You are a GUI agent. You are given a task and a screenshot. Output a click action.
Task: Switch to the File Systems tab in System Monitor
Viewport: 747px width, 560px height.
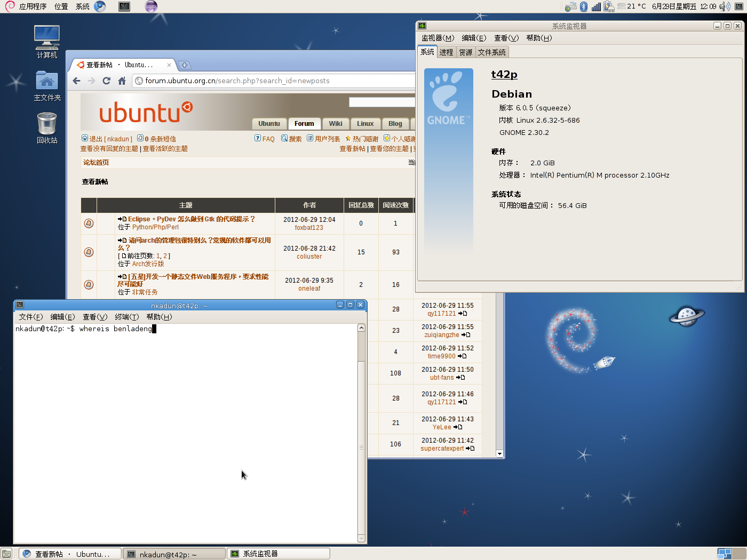492,52
